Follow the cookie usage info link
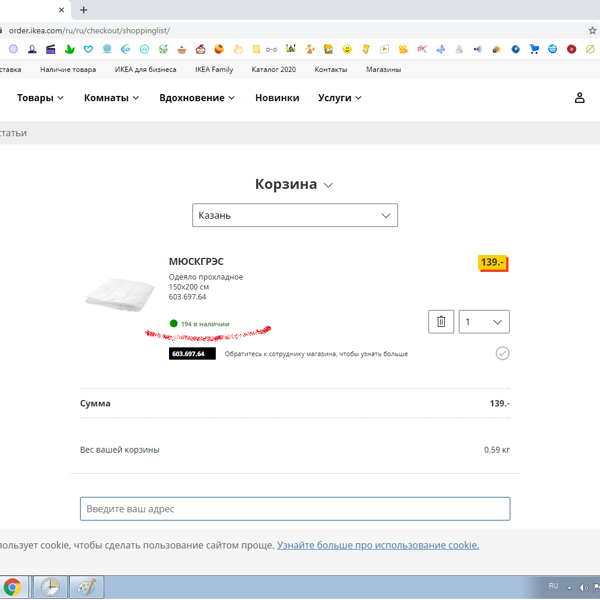Viewport: 600px width, 600px height. tap(378, 545)
